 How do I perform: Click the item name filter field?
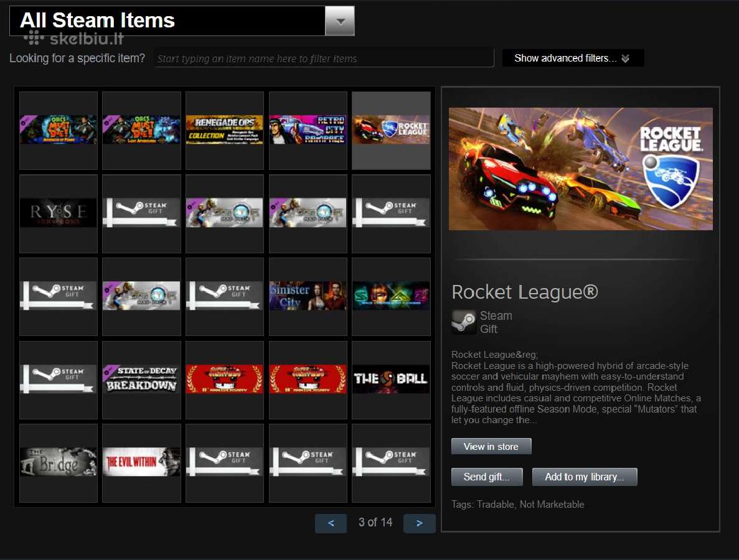click(324, 58)
